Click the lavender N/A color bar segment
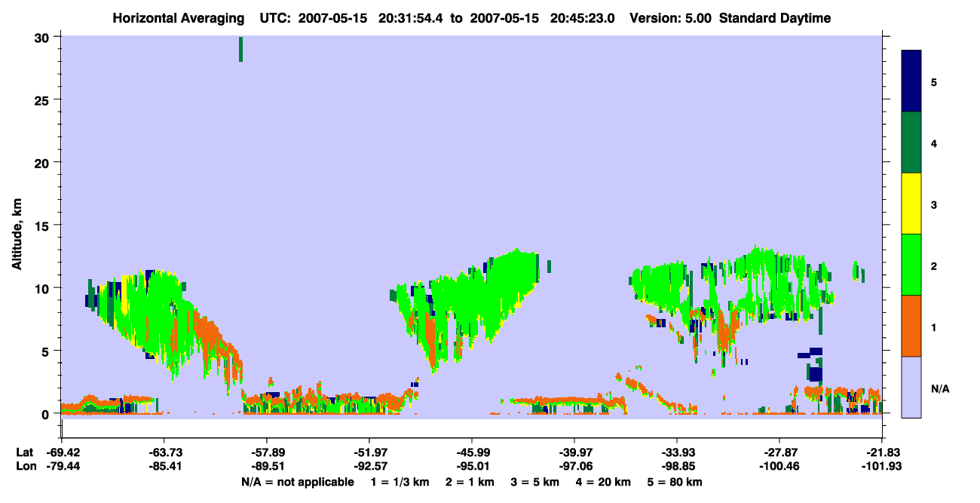The width and height of the screenshot is (980, 503). point(911,387)
